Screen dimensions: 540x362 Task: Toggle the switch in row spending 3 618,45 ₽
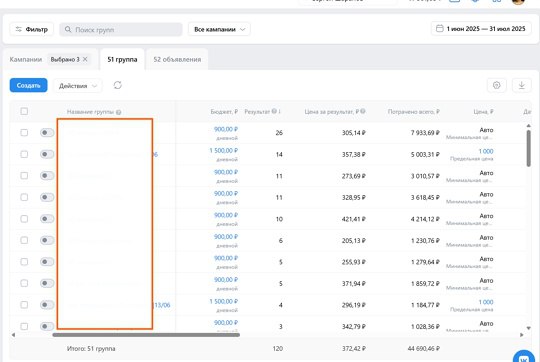pos(47,197)
